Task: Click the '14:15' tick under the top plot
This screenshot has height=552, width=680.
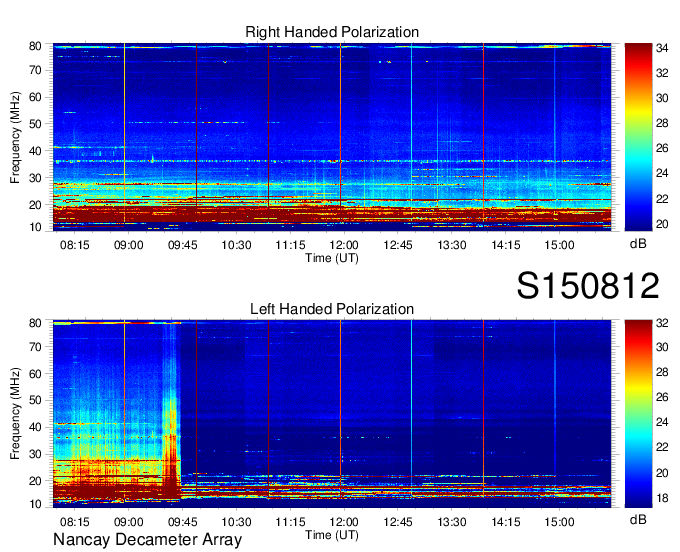Action: pyautogui.click(x=506, y=245)
